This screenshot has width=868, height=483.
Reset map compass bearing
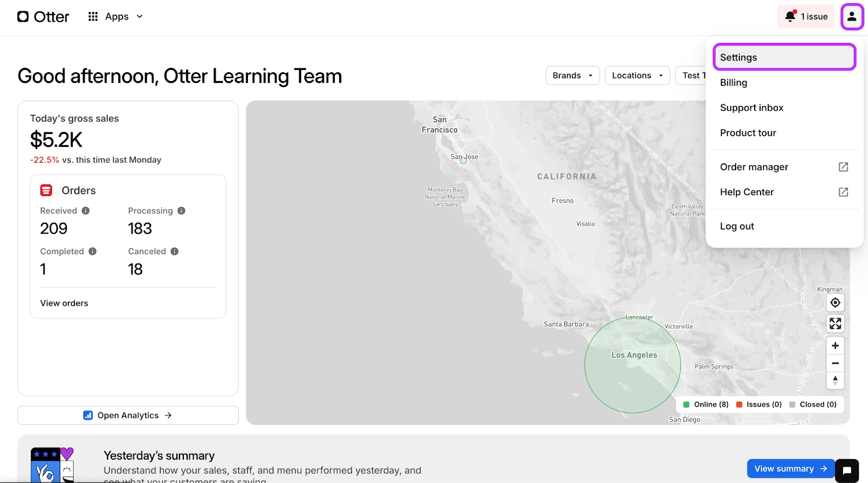(x=835, y=381)
